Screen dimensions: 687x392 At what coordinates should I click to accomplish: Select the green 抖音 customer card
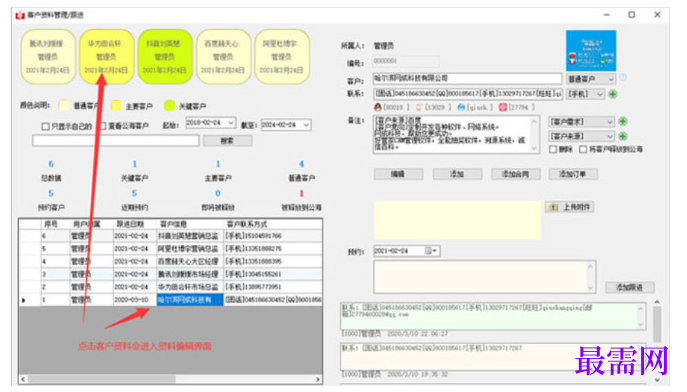point(165,57)
